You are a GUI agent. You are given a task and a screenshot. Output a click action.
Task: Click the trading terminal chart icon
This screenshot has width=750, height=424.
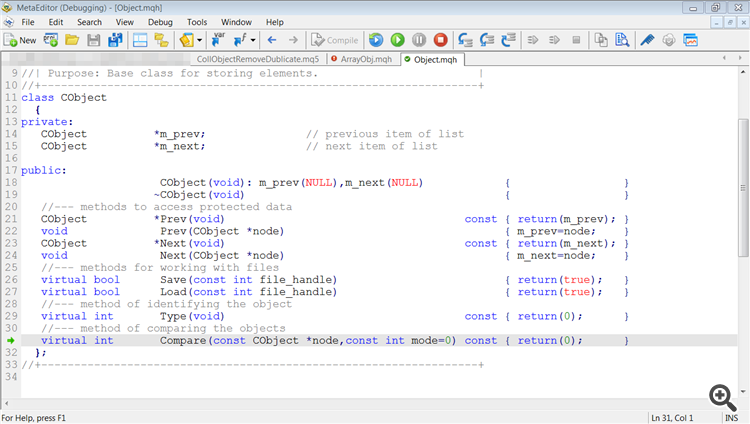click(690, 40)
